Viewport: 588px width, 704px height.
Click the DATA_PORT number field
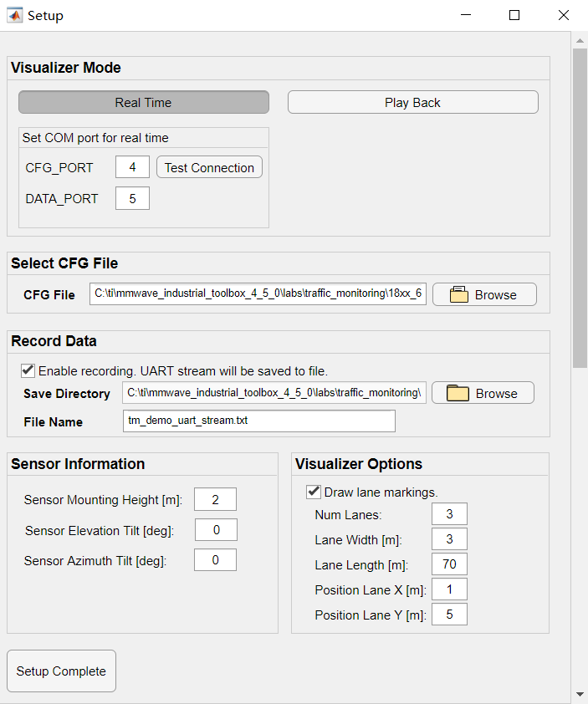132,198
